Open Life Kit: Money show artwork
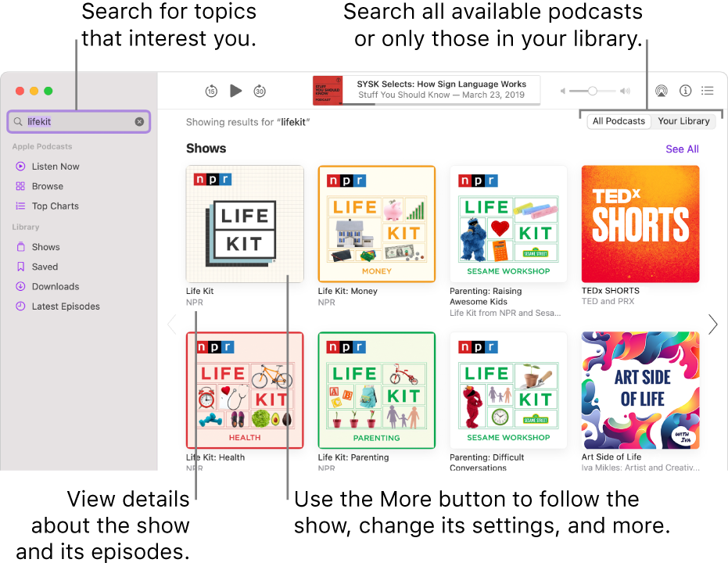This screenshot has width=728, height=570. 377,224
